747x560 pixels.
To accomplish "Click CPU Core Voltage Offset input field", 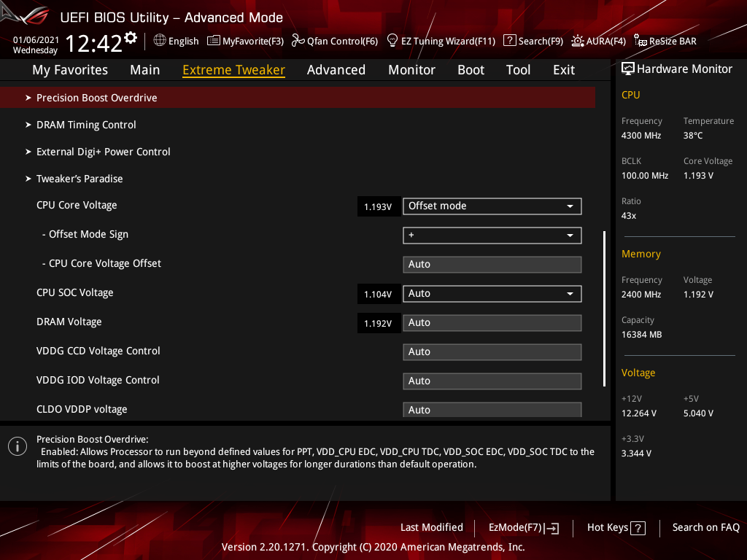I will [492, 265].
